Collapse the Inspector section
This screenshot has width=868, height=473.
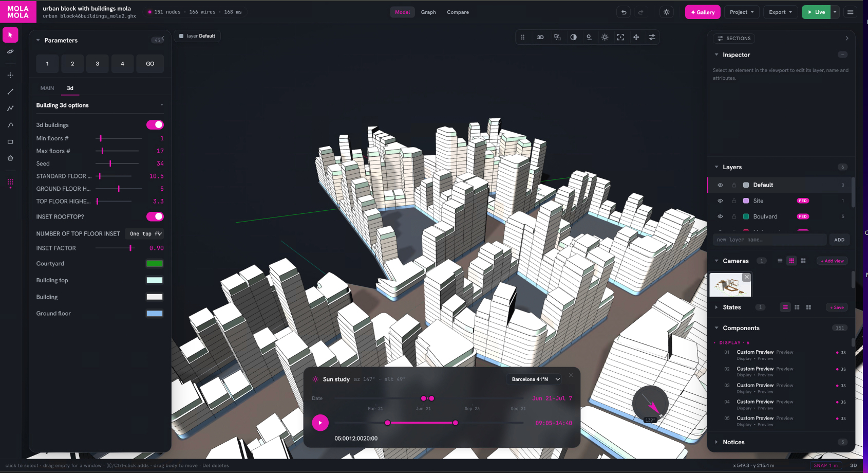[716, 54]
